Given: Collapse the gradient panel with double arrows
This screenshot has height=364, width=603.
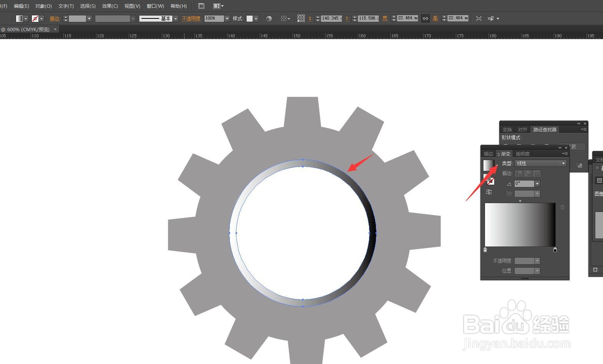Looking at the screenshot, I should (x=560, y=147).
